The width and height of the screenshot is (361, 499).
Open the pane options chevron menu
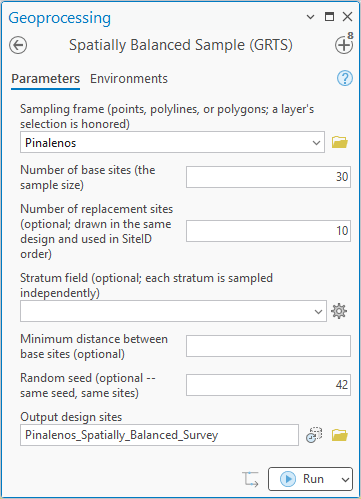click(310, 17)
